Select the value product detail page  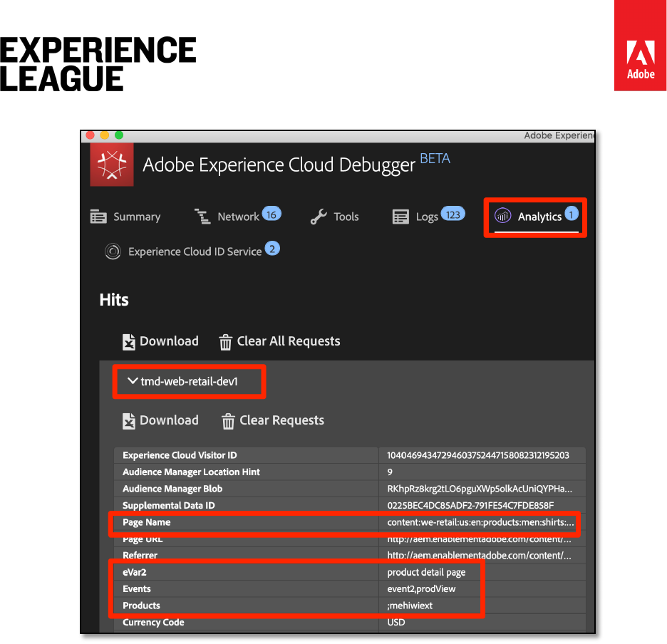[x=426, y=573]
